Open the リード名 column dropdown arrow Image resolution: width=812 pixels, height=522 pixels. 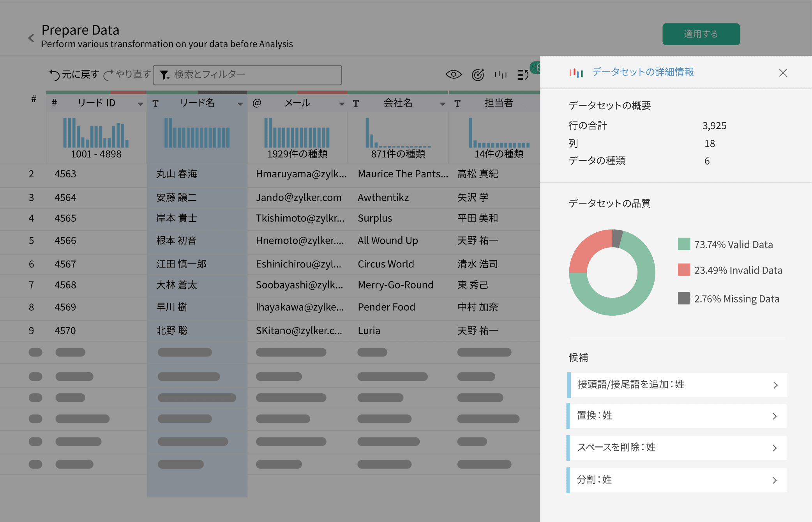point(240,104)
